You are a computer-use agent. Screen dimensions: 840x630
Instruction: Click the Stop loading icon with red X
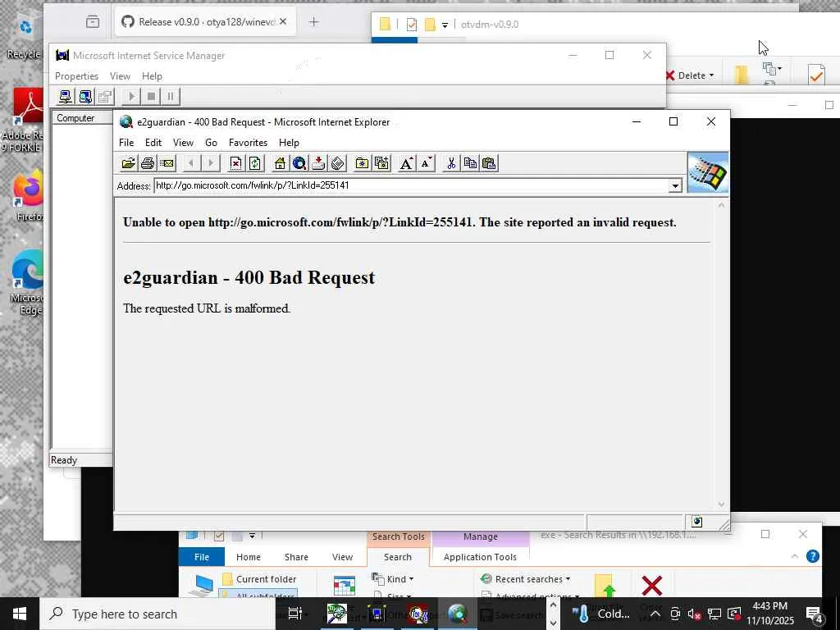pos(235,163)
